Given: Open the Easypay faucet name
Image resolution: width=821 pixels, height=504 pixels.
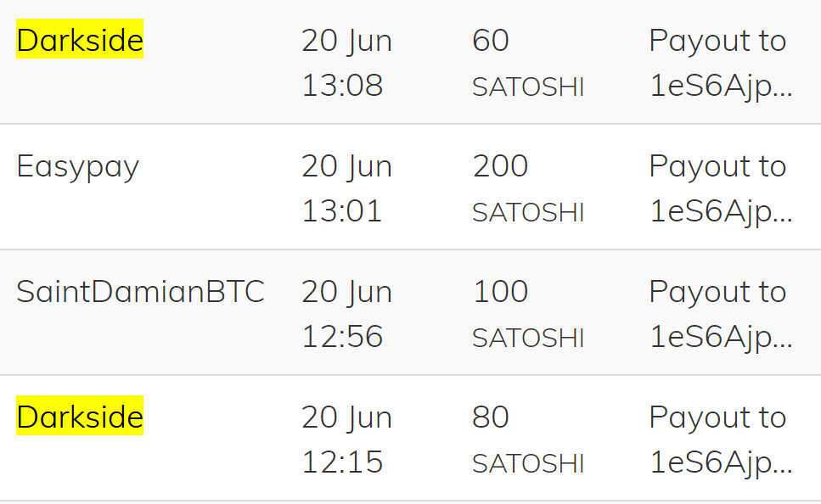Looking at the screenshot, I should pyautogui.click(x=77, y=167).
